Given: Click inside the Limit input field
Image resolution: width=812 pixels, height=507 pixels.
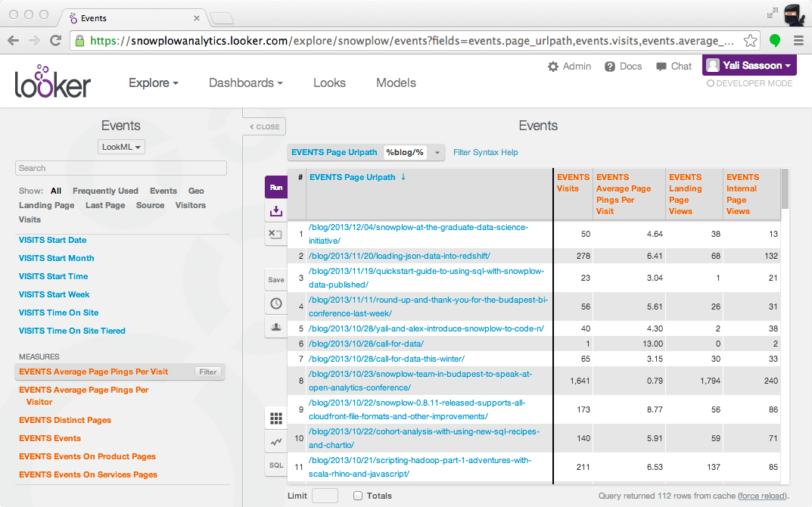Looking at the screenshot, I should point(325,496).
